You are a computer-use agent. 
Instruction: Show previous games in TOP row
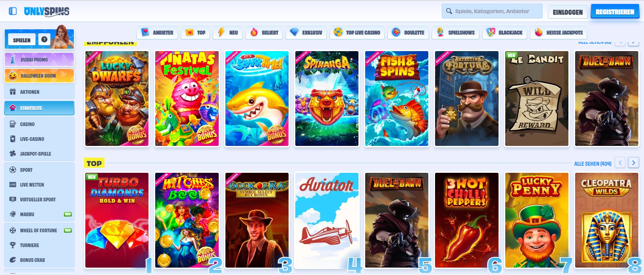point(620,163)
